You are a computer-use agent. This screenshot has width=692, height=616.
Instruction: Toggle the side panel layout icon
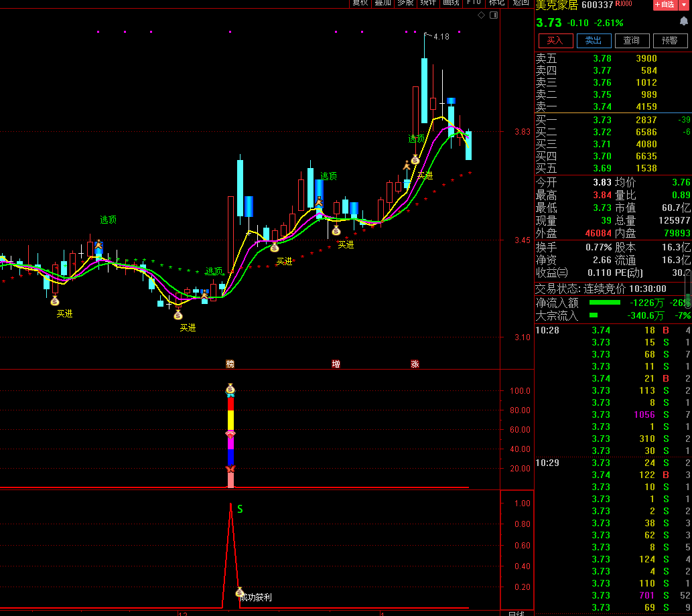[494, 15]
